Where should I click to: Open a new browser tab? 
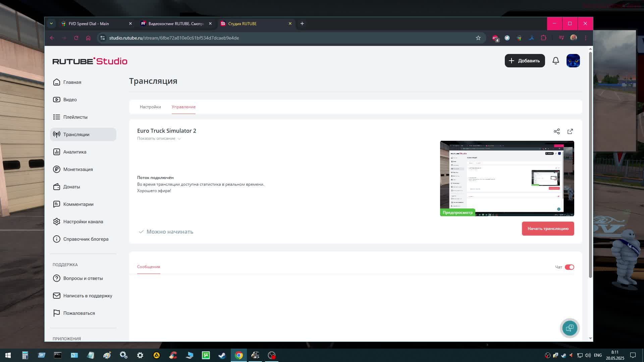(302, 23)
